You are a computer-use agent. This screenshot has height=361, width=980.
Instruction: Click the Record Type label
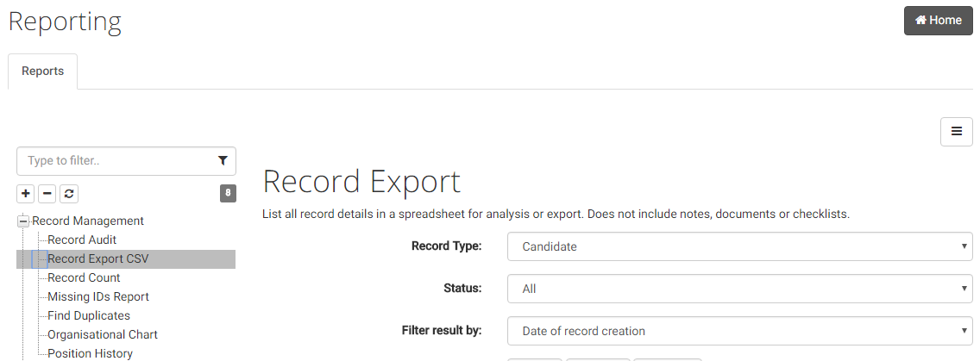tap(447, 246)
